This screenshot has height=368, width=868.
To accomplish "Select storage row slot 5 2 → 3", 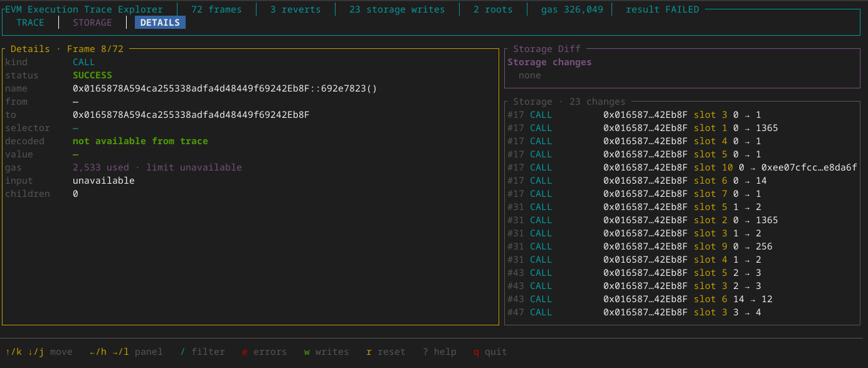I will [x=682, y=273].
